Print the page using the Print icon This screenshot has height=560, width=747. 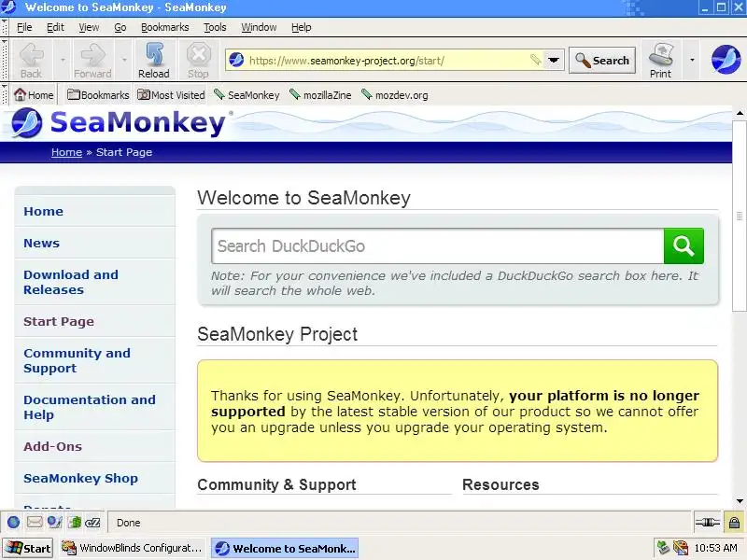click(x=660, y=60)
